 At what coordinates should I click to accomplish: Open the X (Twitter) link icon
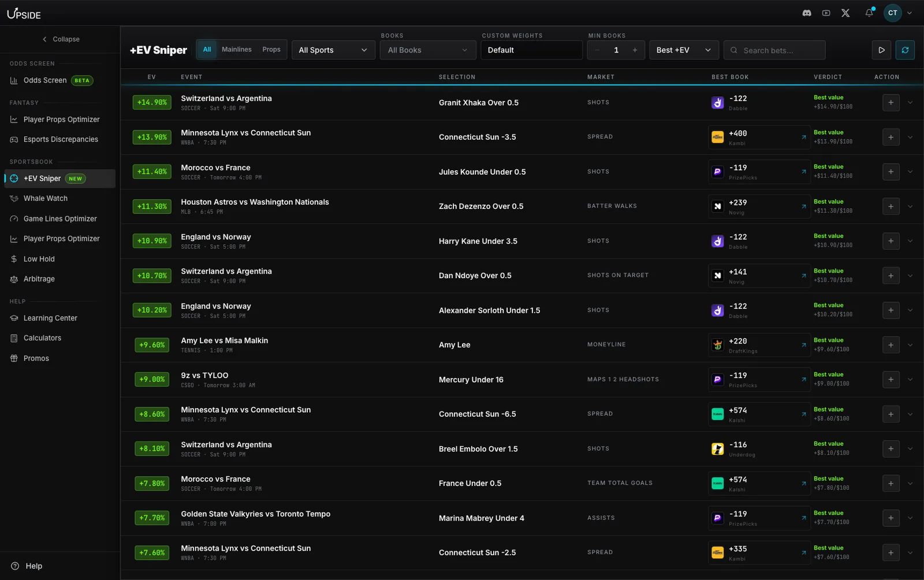tap(845, 13)
